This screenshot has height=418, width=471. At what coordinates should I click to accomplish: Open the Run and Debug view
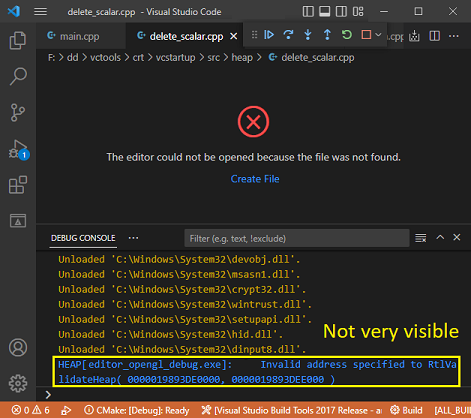[x=18, y=149]
